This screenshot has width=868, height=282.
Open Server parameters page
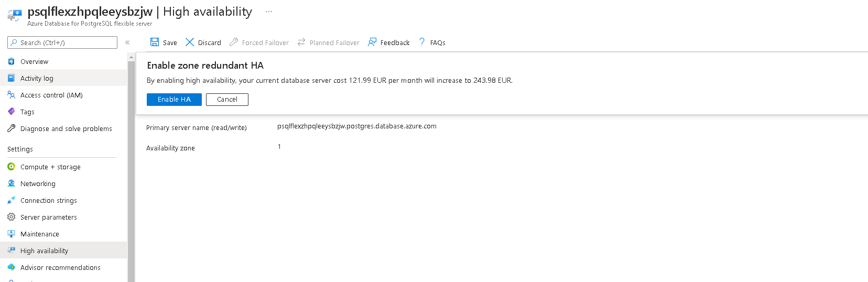[63, 217]
